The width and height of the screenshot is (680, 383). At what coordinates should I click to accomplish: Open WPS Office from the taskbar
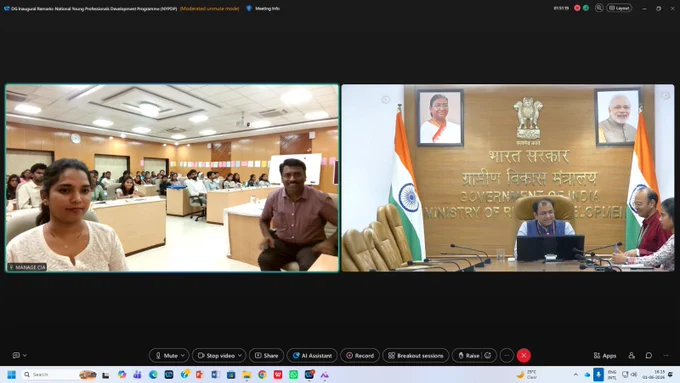point(278,374)
